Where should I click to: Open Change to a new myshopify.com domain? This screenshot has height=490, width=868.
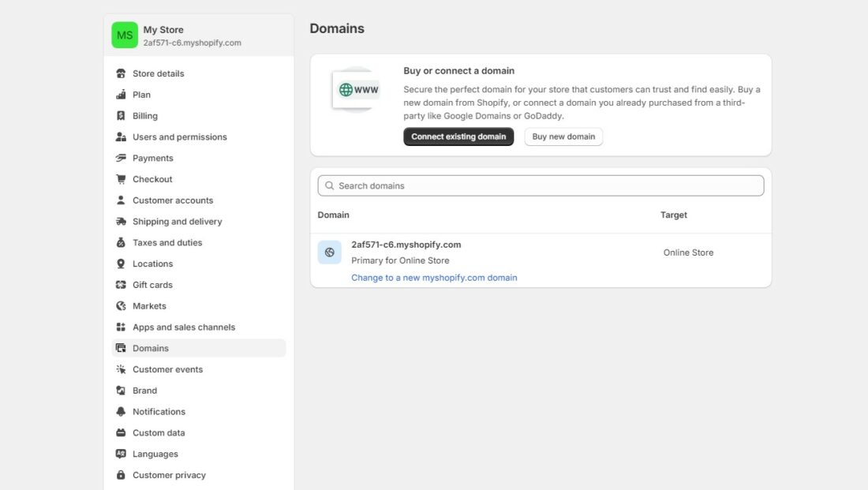(434, 277)
